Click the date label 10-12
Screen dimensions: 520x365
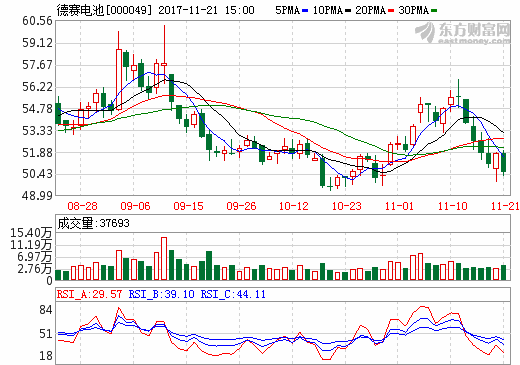pyautogui.click(x=294, y=206)
